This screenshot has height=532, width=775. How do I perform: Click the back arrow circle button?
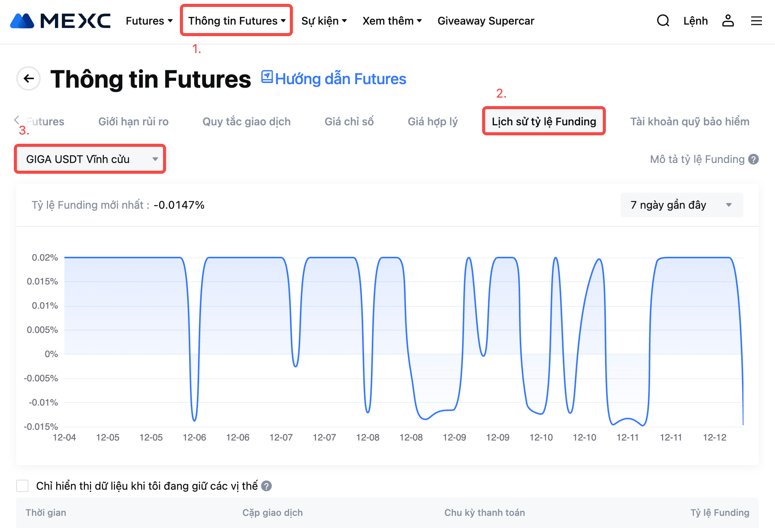pos(28,79)
